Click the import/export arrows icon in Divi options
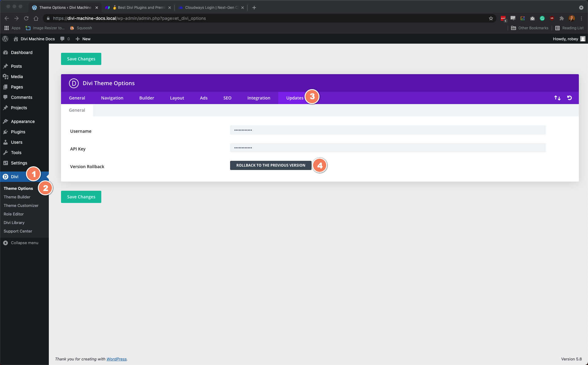 (x=557, y=98)
